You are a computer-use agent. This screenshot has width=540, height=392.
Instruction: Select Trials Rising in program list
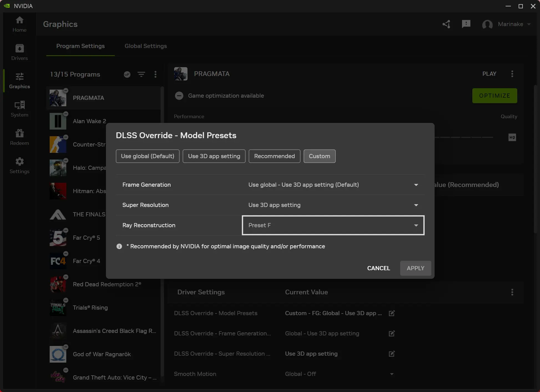(x=103, y=308)
